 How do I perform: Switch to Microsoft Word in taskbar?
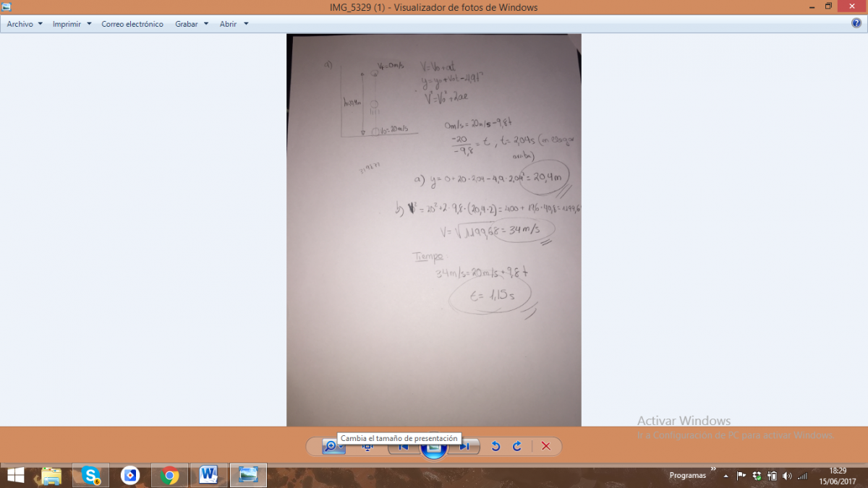(209, 475)
